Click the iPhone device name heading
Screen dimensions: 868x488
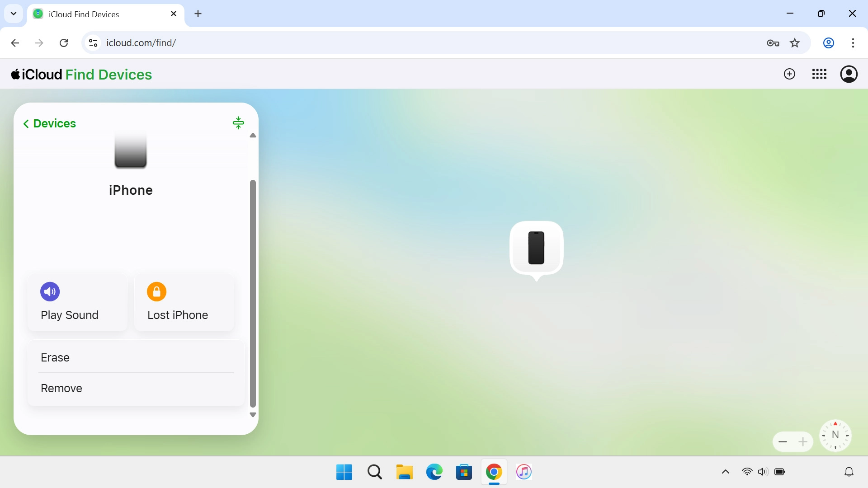[x=131, y=190]
